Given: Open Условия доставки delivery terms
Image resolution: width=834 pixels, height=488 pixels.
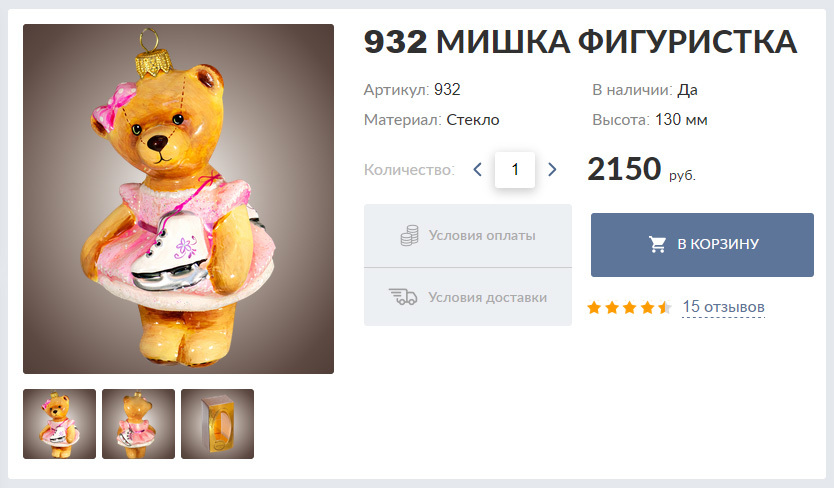Looking at the screenshot, I should coord(468,297).
